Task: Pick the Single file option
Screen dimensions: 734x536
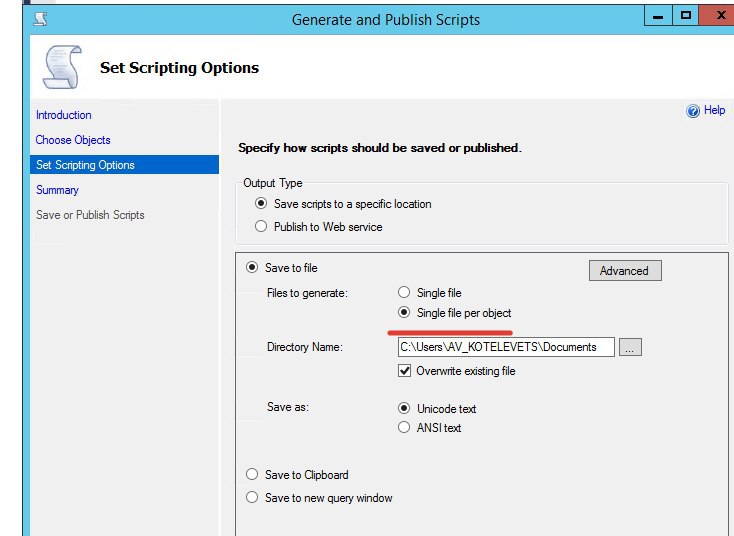Action: click(404, 293)
